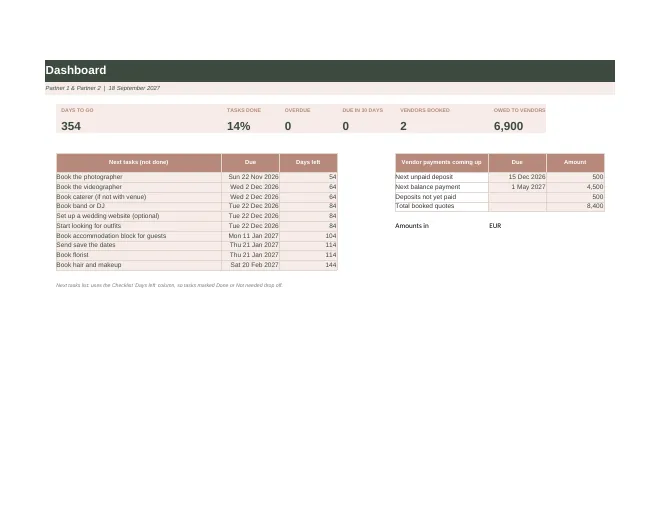
Task: Select the Partner 1 & Partner 2 subtitle line
Action: click(102, 88)
